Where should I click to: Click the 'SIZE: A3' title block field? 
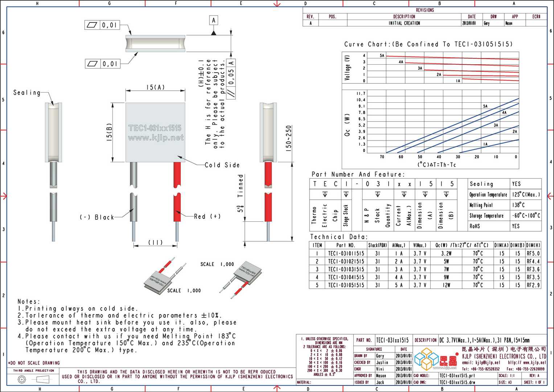[x=505, y=382]
